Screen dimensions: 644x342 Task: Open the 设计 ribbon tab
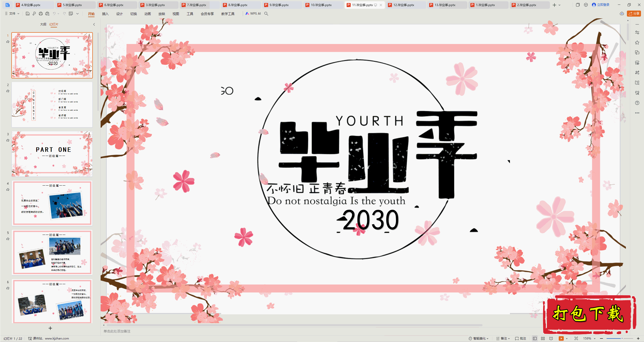point(119,14)
